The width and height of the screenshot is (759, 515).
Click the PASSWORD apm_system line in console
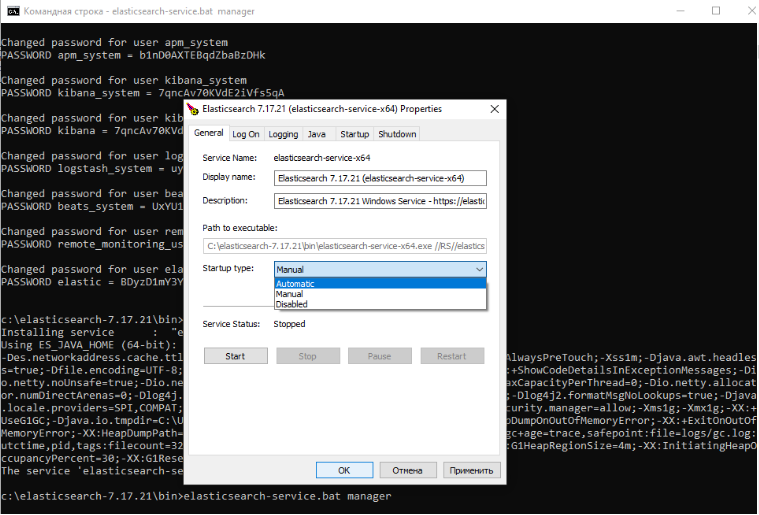pyautogui.click(x=133, y=55)
